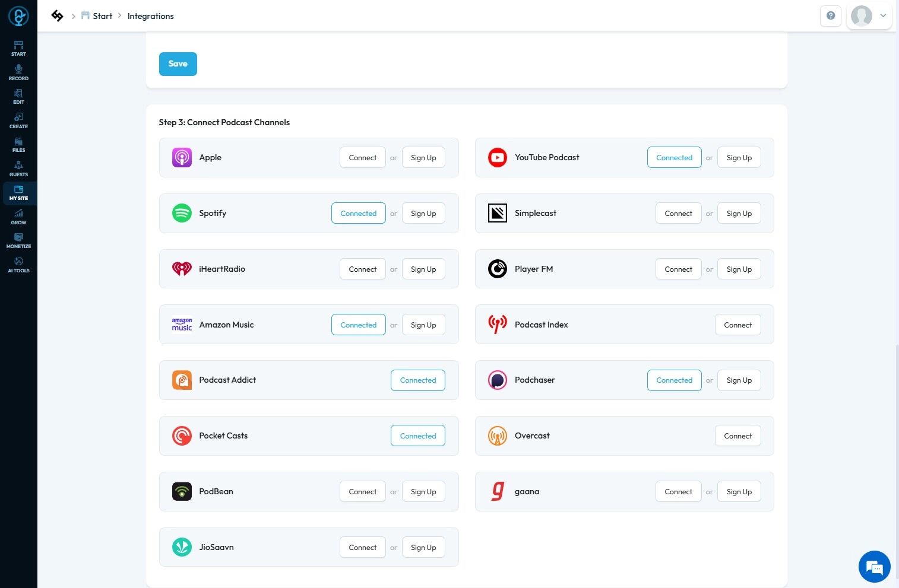Open the Monetize section in sidebar
Viewport: 899px width, 588px height.
tap(18, 241)
